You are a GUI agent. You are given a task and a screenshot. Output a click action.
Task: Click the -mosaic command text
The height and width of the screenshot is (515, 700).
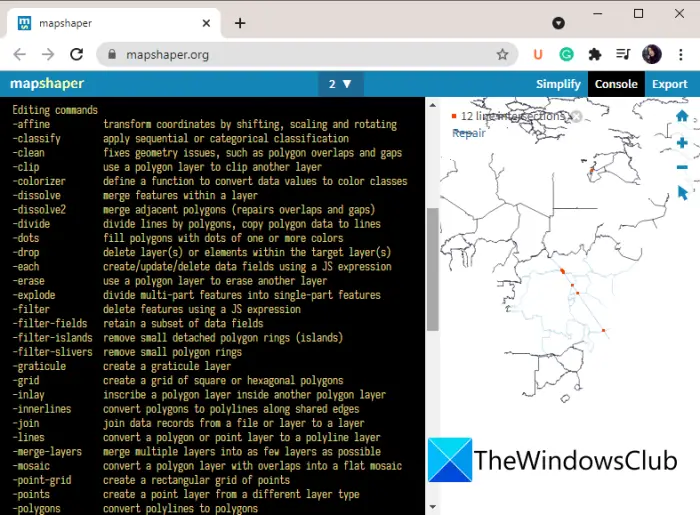31,466
